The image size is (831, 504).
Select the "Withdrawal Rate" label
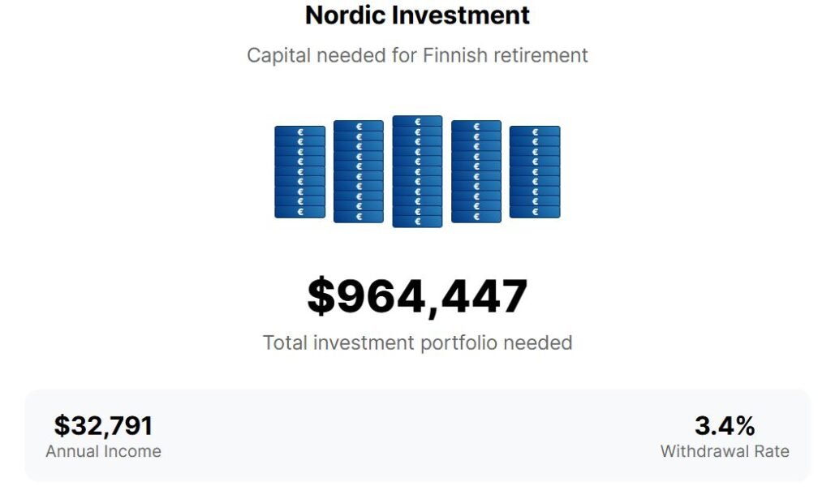click(724, 451)
